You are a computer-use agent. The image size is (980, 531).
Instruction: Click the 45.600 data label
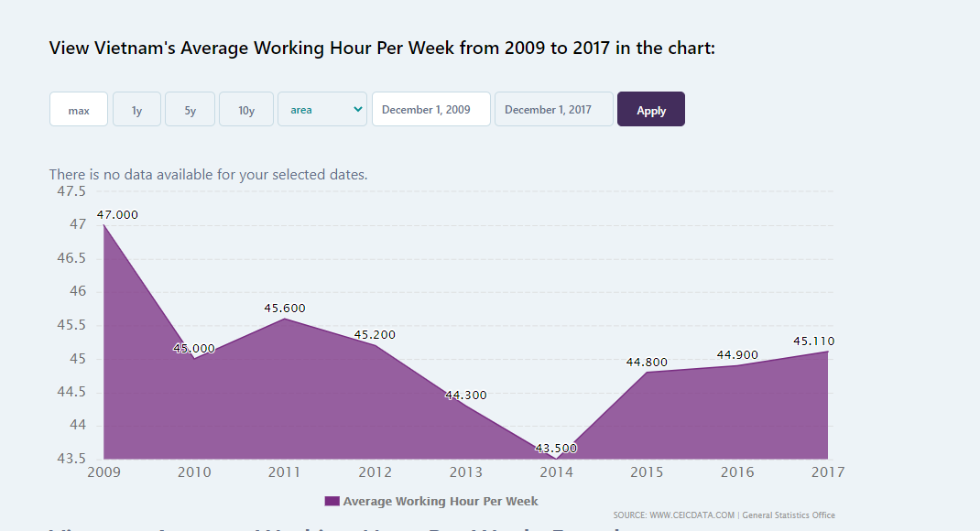coord(284,308)
